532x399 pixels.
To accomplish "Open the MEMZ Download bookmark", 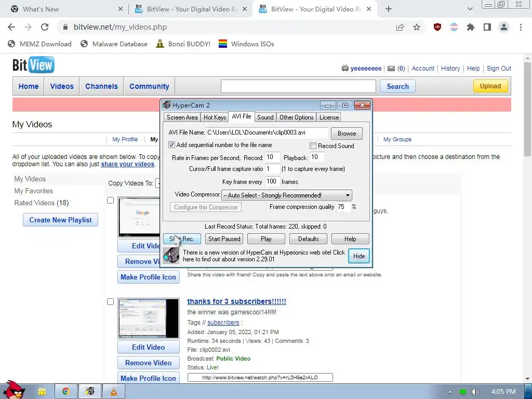I will (39, 44).
